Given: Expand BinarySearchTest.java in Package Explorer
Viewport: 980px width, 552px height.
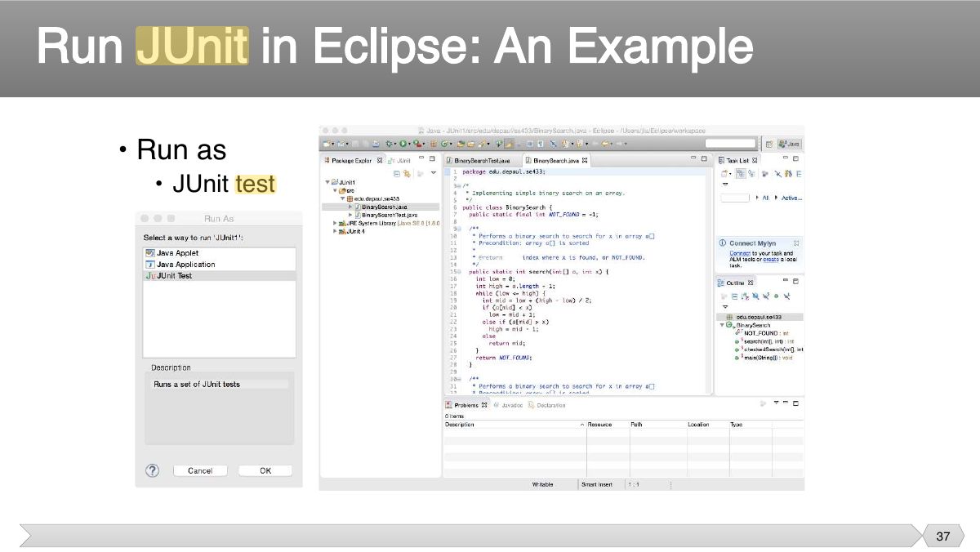Looking at the screenshot, I should point(350,215).
